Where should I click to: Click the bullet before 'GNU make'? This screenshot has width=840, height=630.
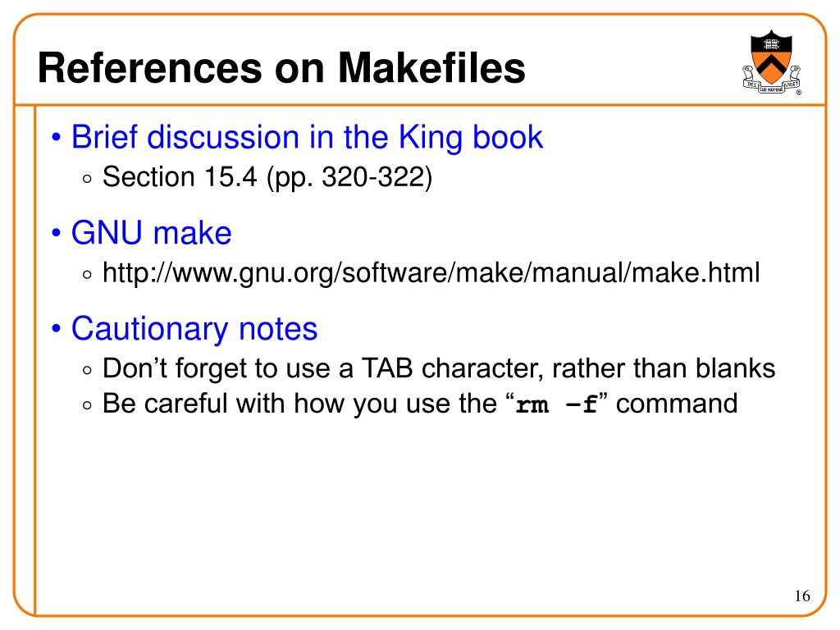(x=57, y=234)
